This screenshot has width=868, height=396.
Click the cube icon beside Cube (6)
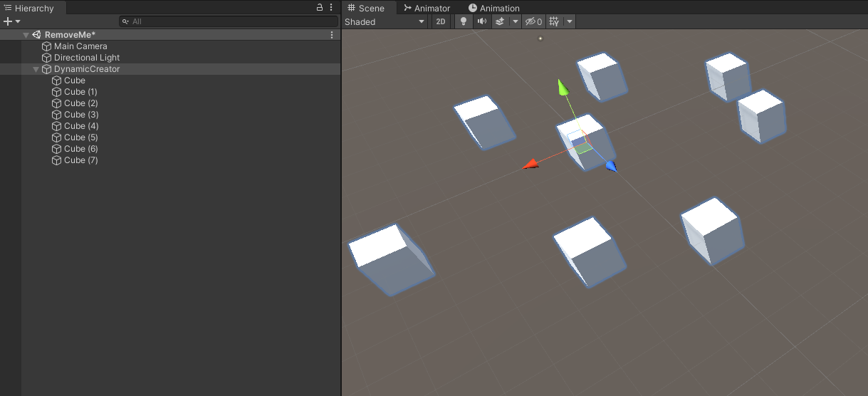pos(57,149)
